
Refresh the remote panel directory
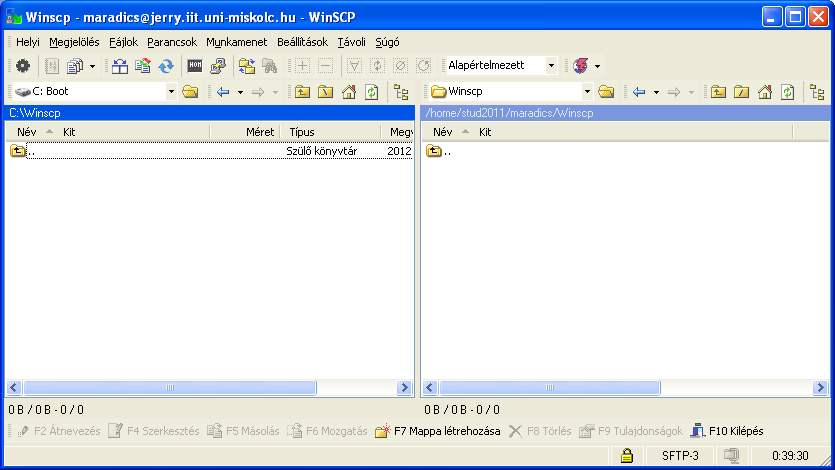788,92
